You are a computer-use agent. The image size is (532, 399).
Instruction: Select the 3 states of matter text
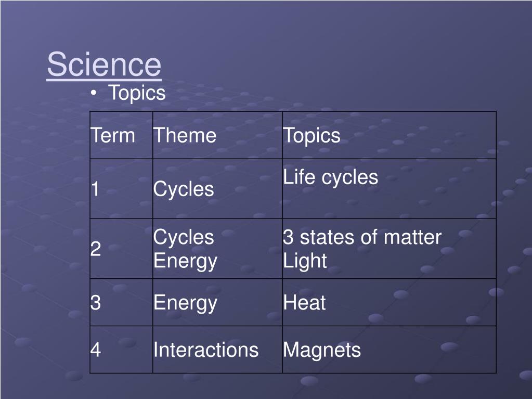click(x=362, y=237)
